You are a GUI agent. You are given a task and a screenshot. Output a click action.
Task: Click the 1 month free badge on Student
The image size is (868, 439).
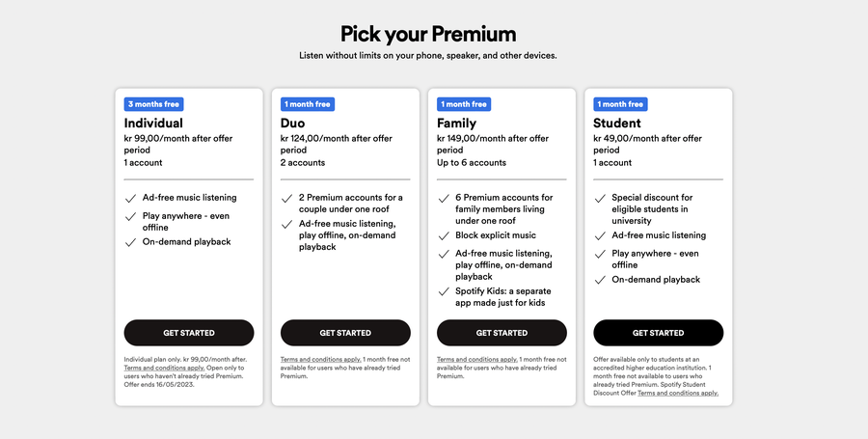click(x=620, y=104)
